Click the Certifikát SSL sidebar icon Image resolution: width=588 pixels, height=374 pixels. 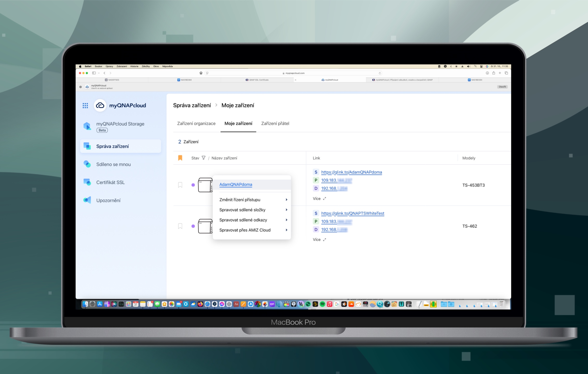87,182
